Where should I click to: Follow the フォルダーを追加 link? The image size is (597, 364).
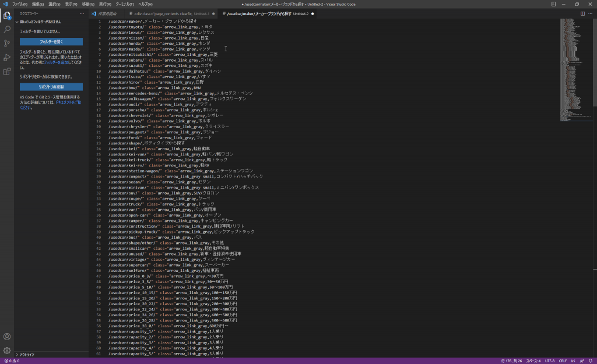57,62
